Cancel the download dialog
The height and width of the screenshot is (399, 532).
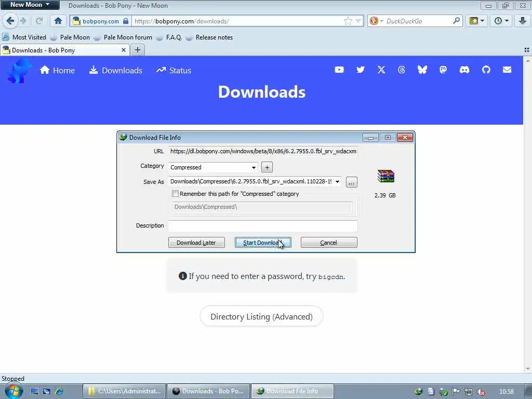329,243
